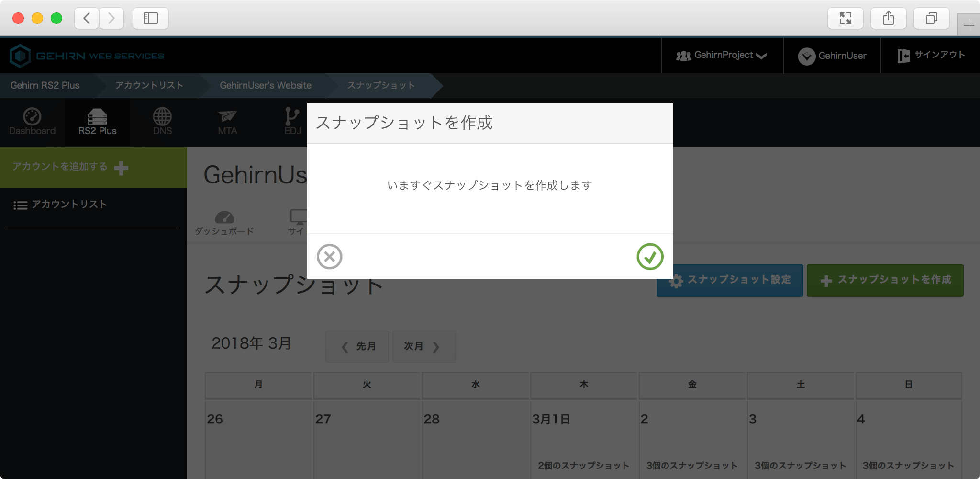Click サインアウト to sign out
980x479 pixels.
(931, 56)
